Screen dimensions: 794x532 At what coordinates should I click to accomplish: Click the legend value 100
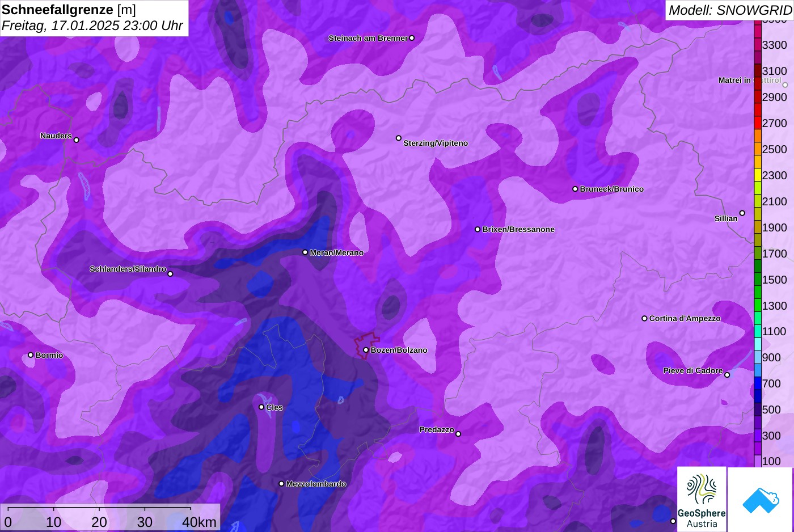coord(771,461)
